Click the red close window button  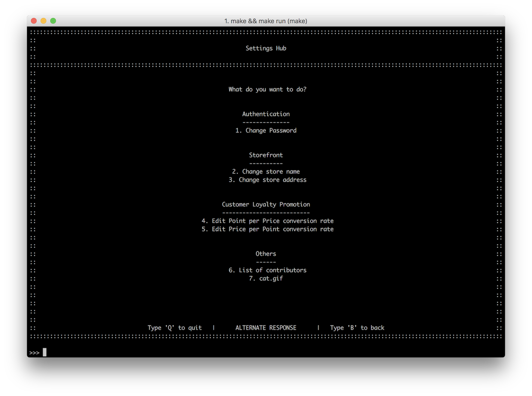coord(34,21)
